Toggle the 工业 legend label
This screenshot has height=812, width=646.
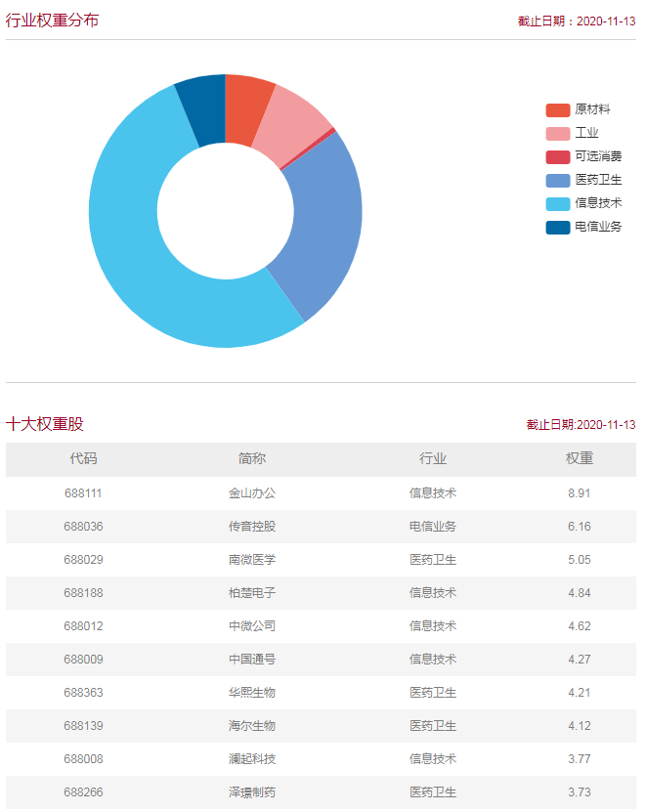coord(586,133)
